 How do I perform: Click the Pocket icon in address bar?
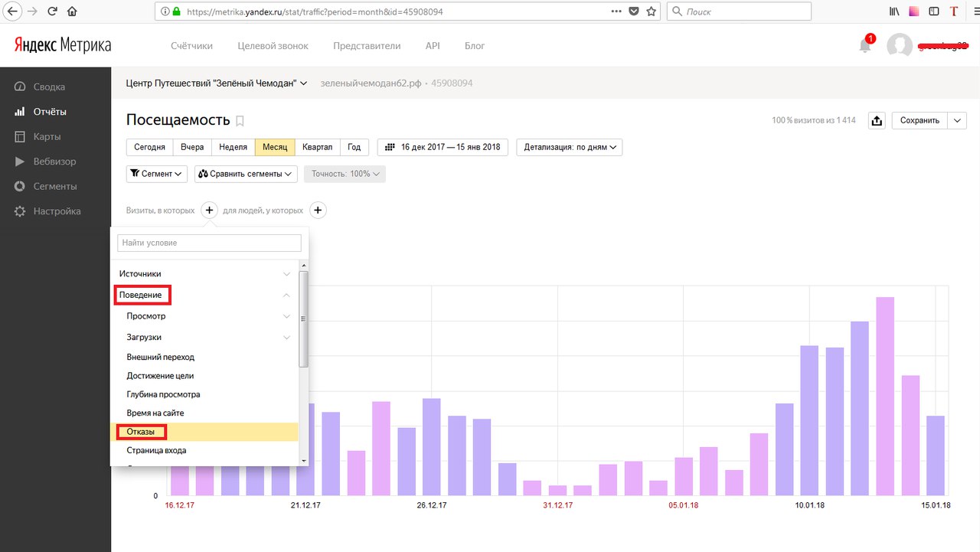tap(634, 11)
